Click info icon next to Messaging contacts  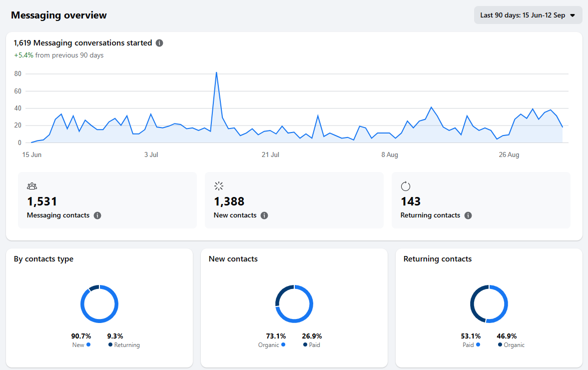pos(97,215)
